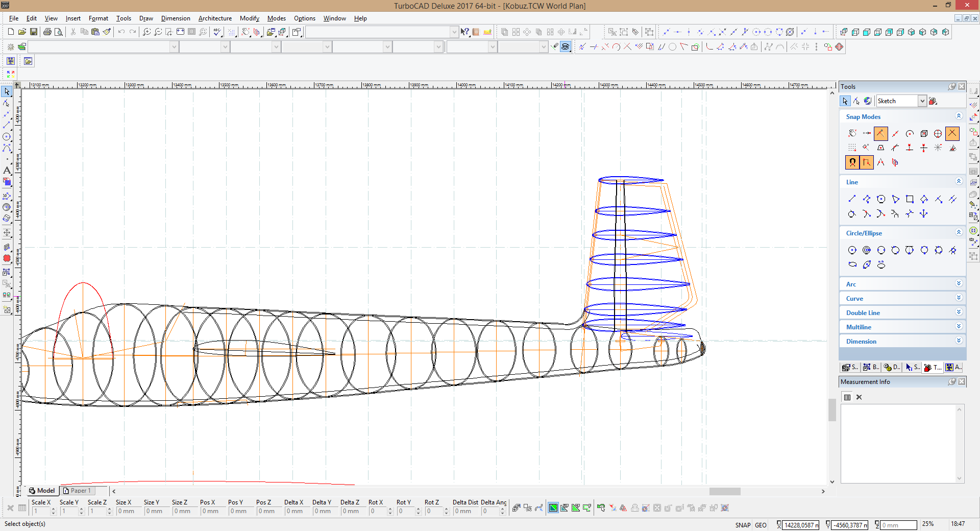Toggle the Intersection snap mode
This screenshot has width=980, height=531.
952,134
